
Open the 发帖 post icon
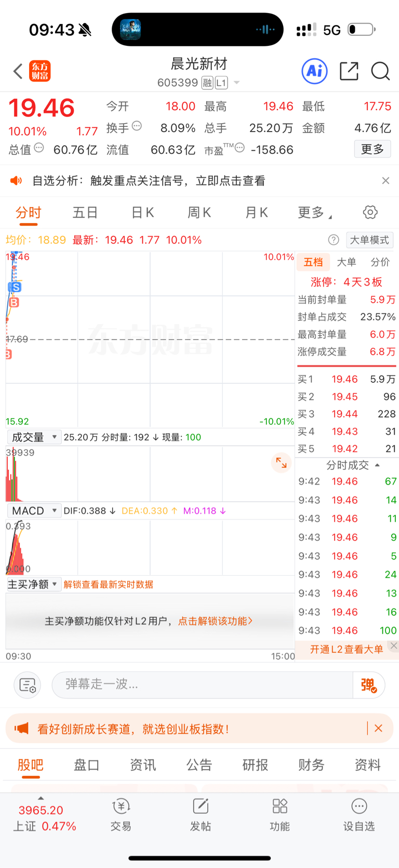coord(201,815)
